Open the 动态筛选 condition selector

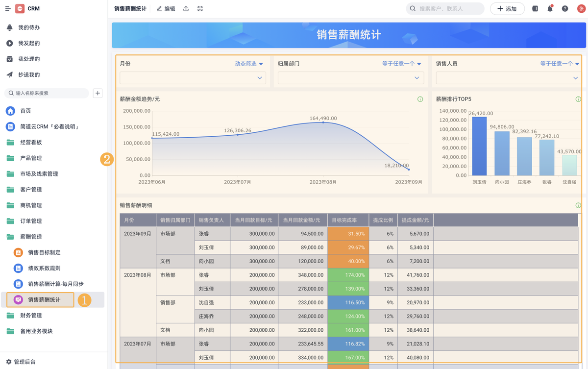coord(249,64)
